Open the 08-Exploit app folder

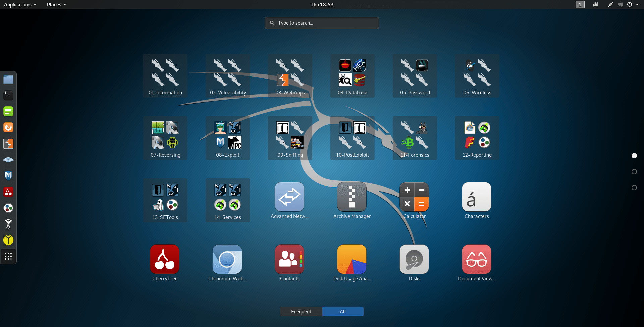point(228,138)
